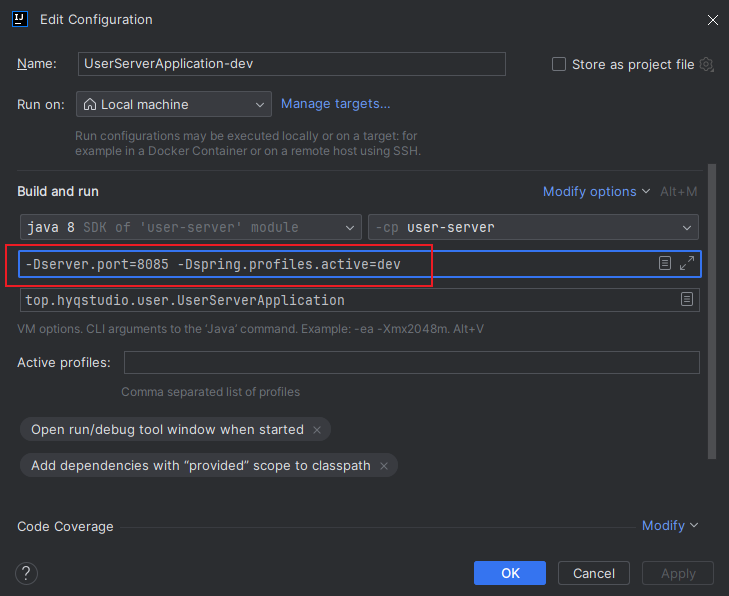Screen dimensions: 729x596
Task: Click the VM options hint text
Action: click(x=250, y=329)
